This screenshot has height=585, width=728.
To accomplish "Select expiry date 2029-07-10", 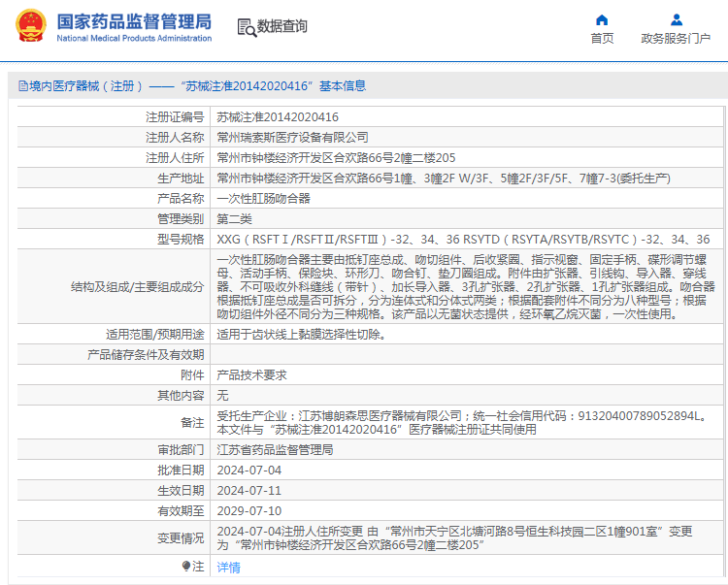I will pos(248,511).
